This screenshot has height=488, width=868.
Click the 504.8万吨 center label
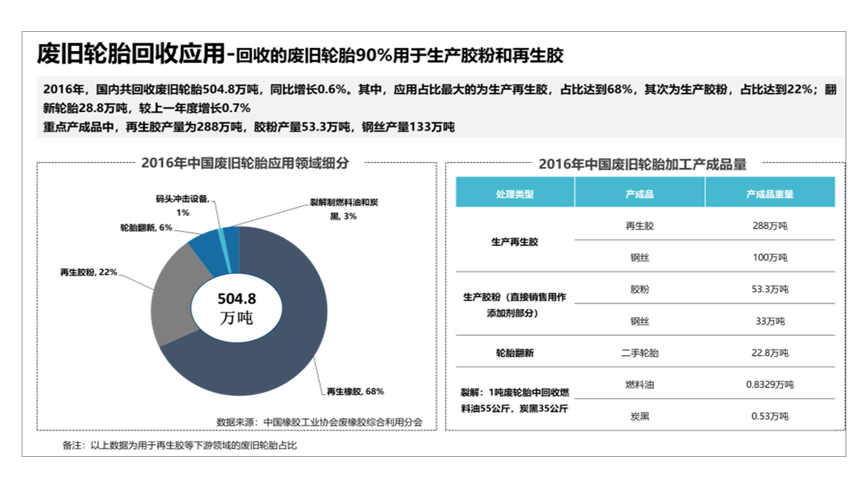click(236, 308)
